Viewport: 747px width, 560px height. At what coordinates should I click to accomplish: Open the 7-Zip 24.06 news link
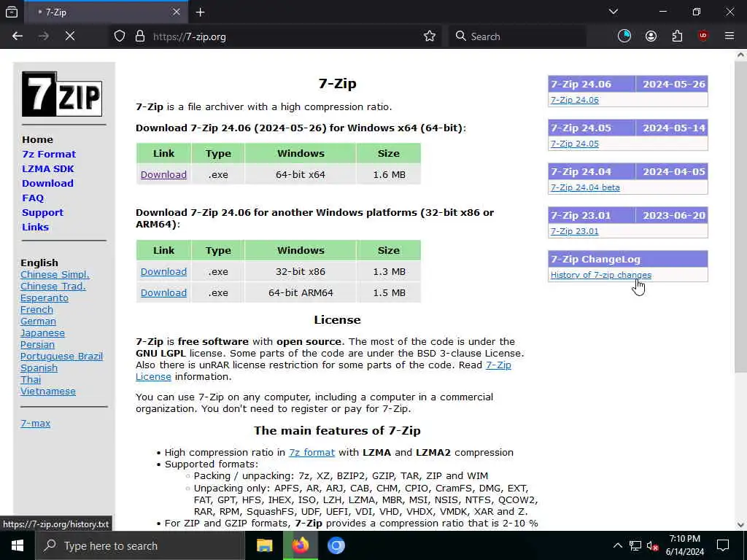click(575, 100)
